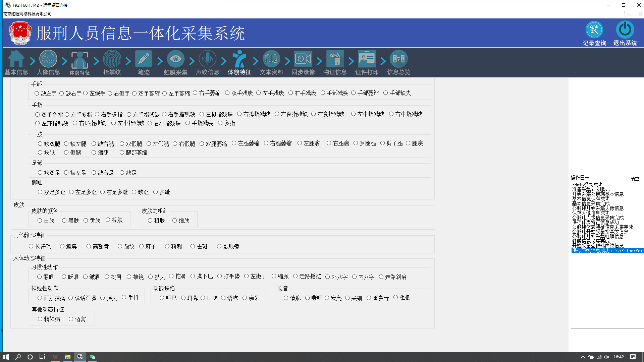Click the 退出系统 power icon
Viewport: 644px width, 362px height.
pos(625,30)
